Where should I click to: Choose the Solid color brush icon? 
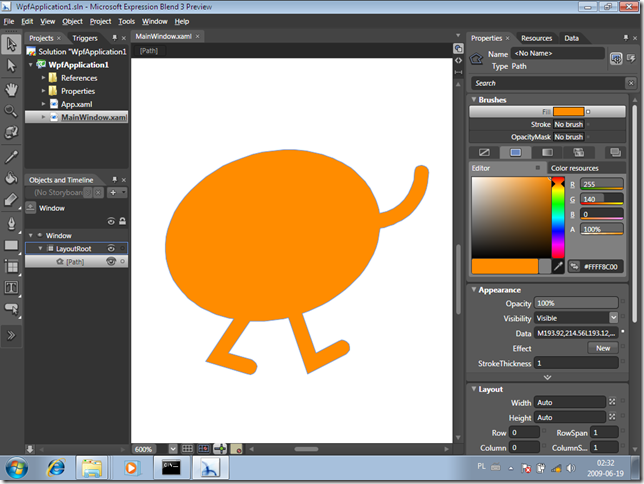click(x=516, y=152)
